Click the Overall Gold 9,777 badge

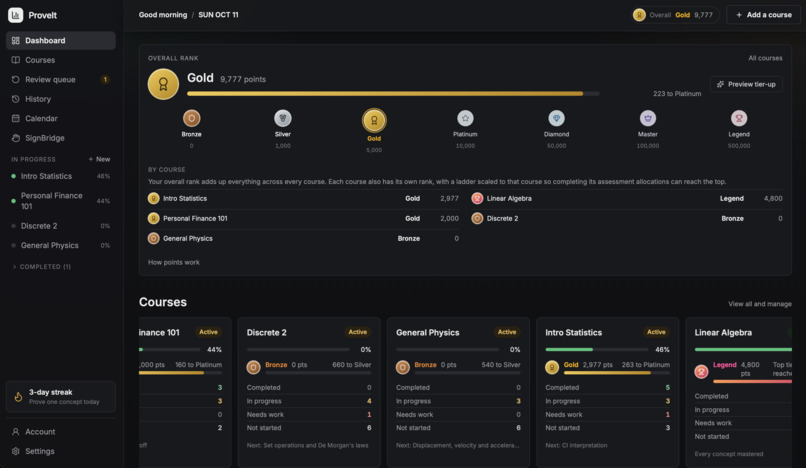(x=675, y=15)
